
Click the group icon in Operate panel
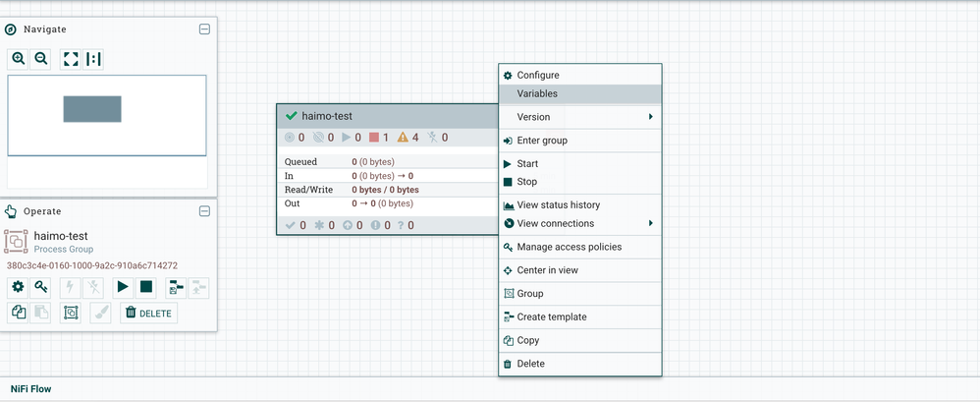[x=71, y=313]
